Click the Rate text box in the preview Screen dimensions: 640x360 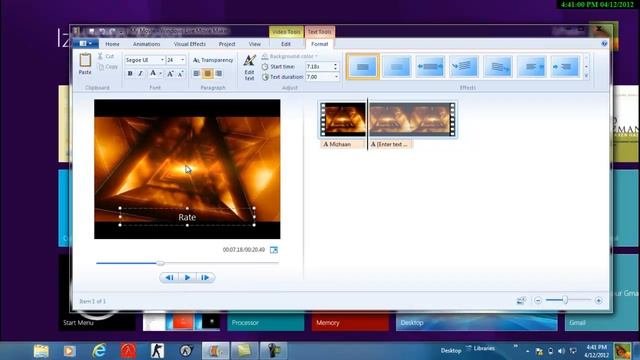pos(187,217)
